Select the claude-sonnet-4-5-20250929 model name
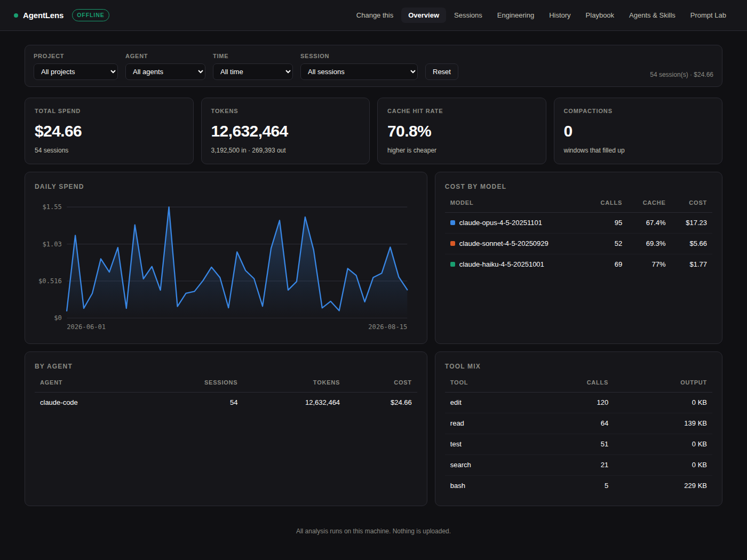Image resolution: width=747 pixels, height=560 pixels. [504, 244]
